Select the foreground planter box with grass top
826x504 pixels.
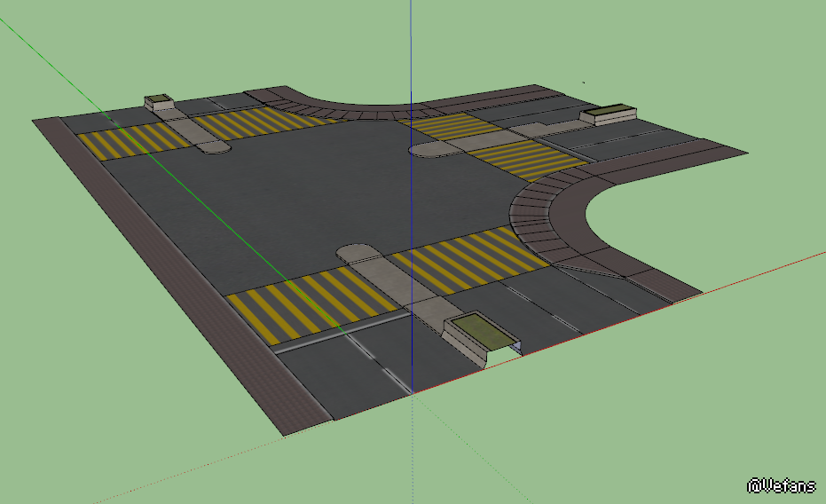[482, 339]
